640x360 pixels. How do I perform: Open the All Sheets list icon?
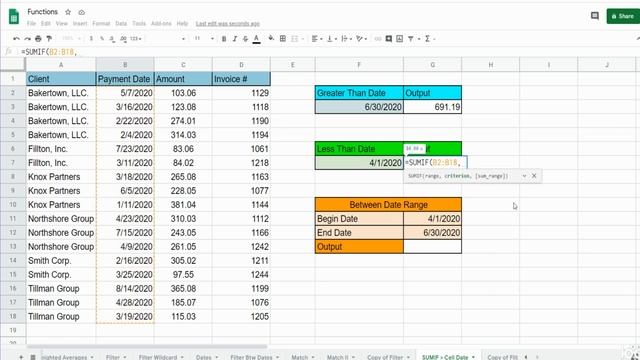(33, 357)
